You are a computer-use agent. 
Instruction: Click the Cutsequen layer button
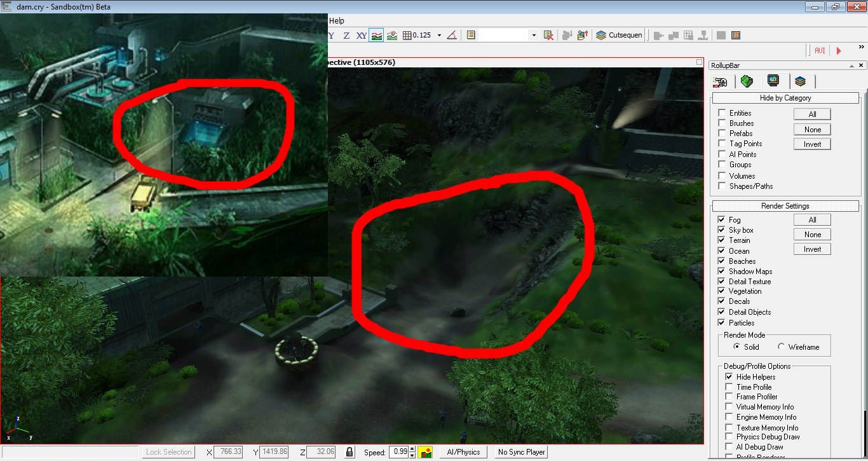click(x=619, y=36)
